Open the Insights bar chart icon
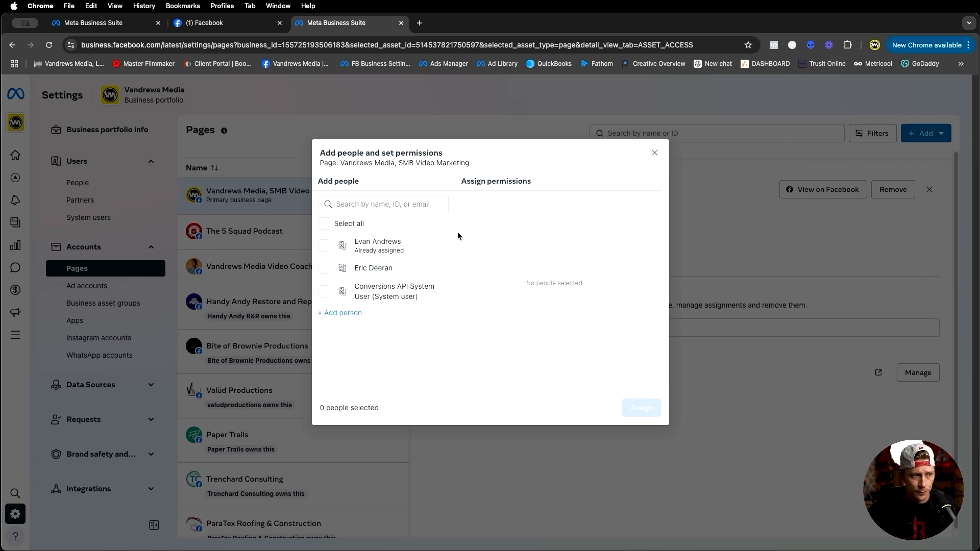 point(15,245)
